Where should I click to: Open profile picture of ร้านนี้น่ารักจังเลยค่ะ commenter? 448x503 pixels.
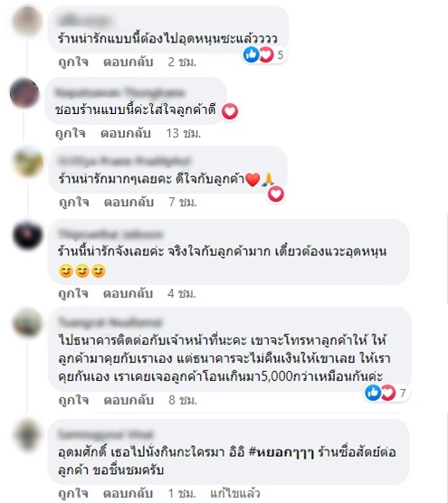coord(27,235)
